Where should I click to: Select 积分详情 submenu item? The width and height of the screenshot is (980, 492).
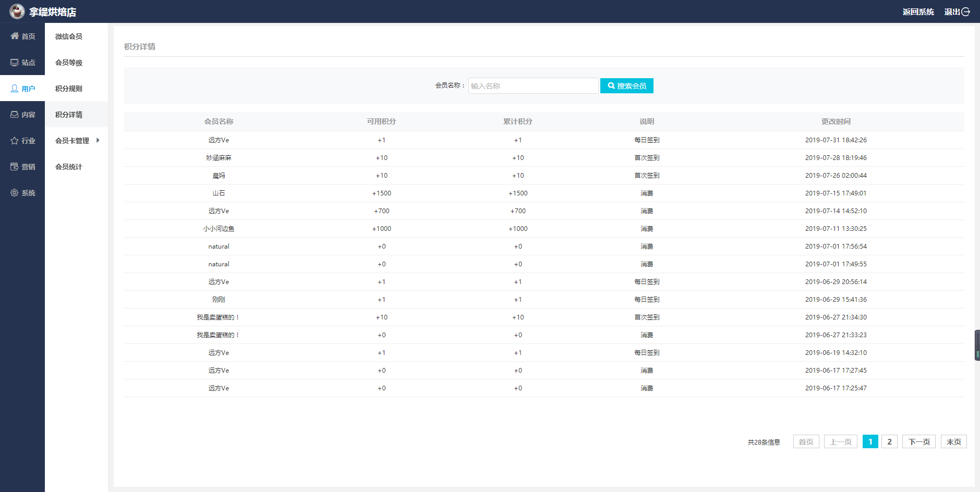pos(76,114)
